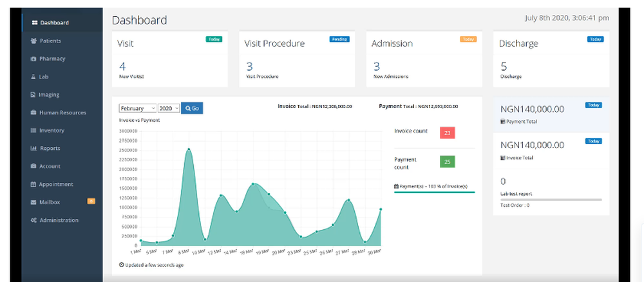The image size is (644, 282).
Task: Open the 2020 year dropdown
Action: [x=169, y=108]
